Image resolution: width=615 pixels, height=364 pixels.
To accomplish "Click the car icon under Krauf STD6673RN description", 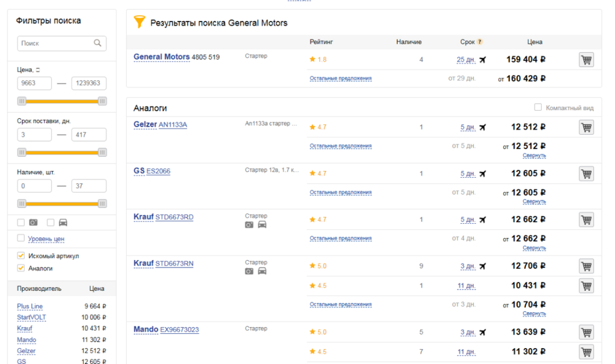I will click(x=262, y=271).
